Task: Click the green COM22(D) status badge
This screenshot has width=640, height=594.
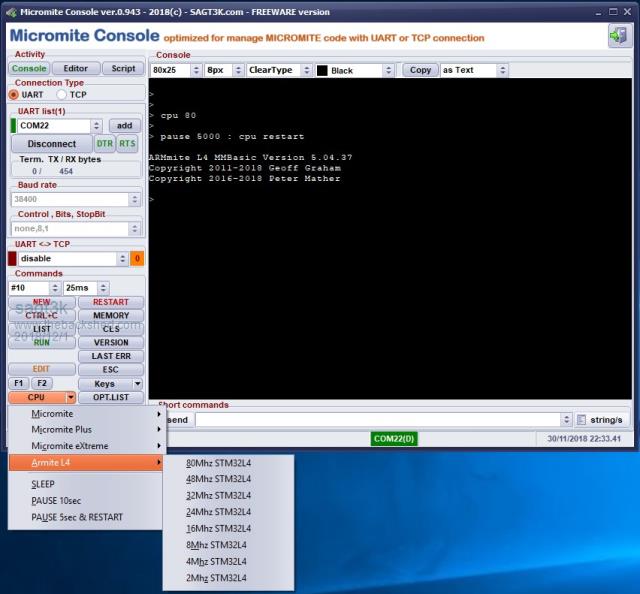Action: tap(394, 438)
